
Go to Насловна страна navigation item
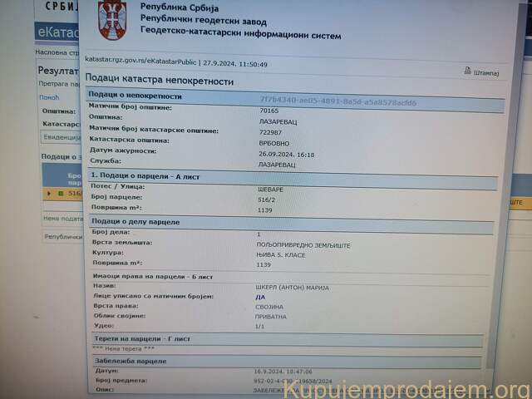tap(57, 52)
